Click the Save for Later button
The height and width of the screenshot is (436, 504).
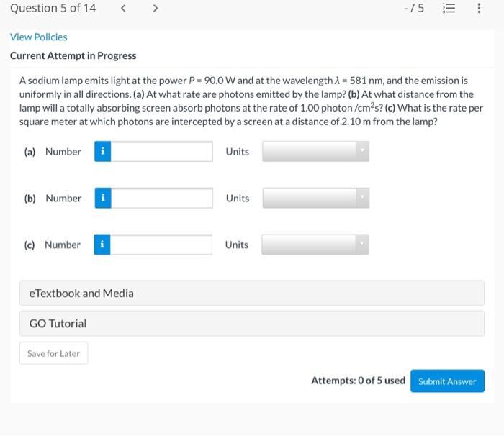pyautogui.click(x=54, y=353)
